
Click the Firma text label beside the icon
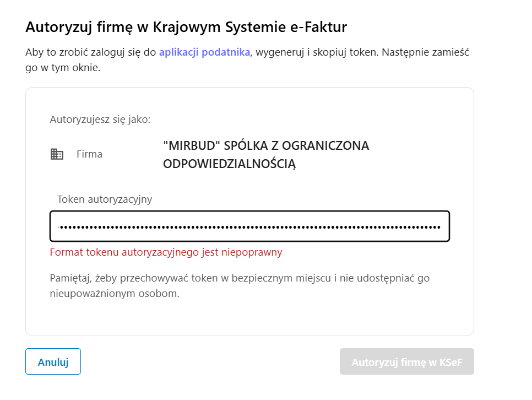pos(89,154)
